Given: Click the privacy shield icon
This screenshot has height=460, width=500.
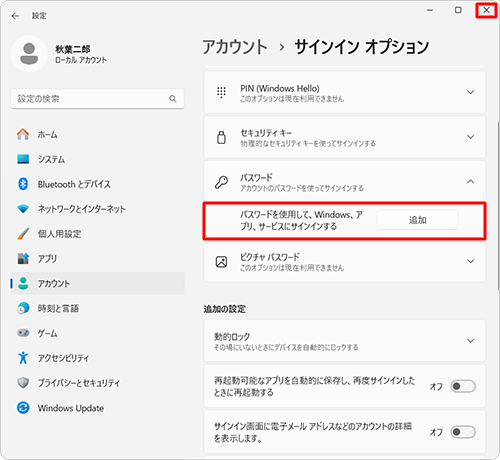Looking at the screenshot, I should tap(23, 383).
